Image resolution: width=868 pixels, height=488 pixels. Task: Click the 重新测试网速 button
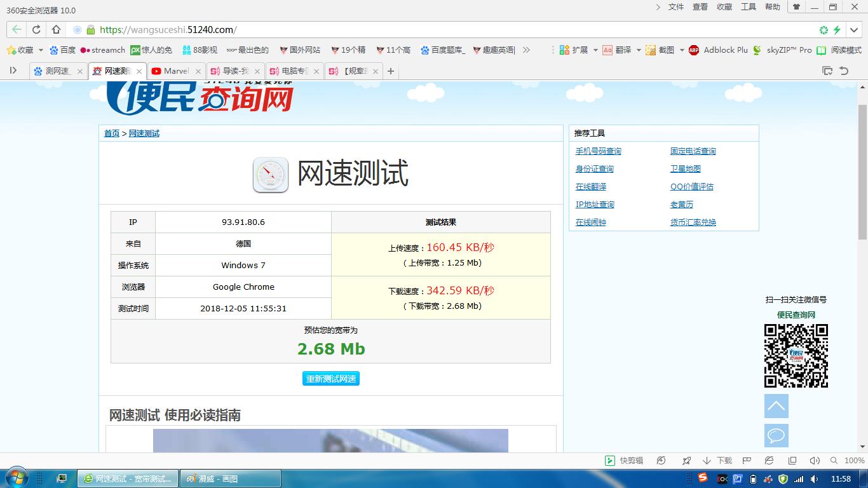tap(331, 379)
